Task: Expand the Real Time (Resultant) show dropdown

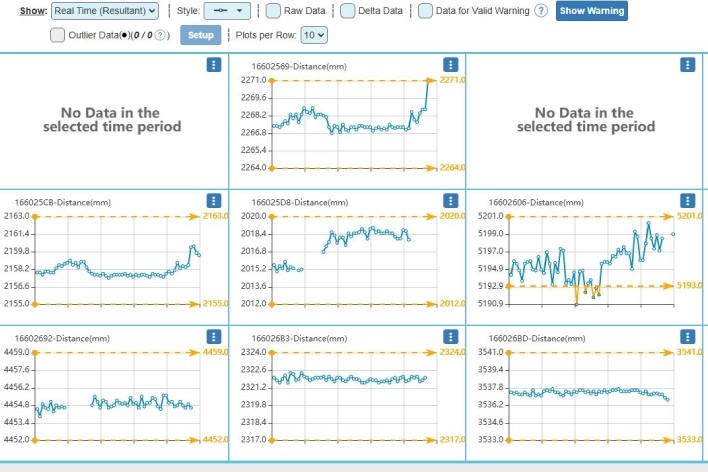Action: point(105,11)
